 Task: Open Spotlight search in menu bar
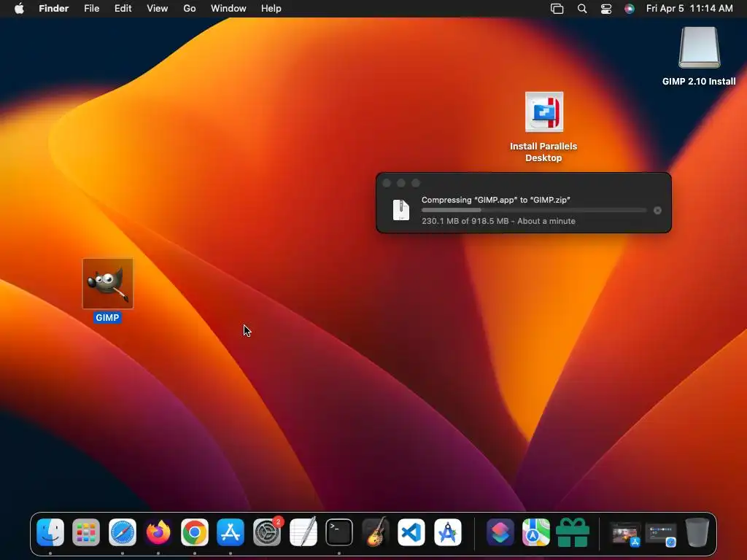[x=581, y=9]
